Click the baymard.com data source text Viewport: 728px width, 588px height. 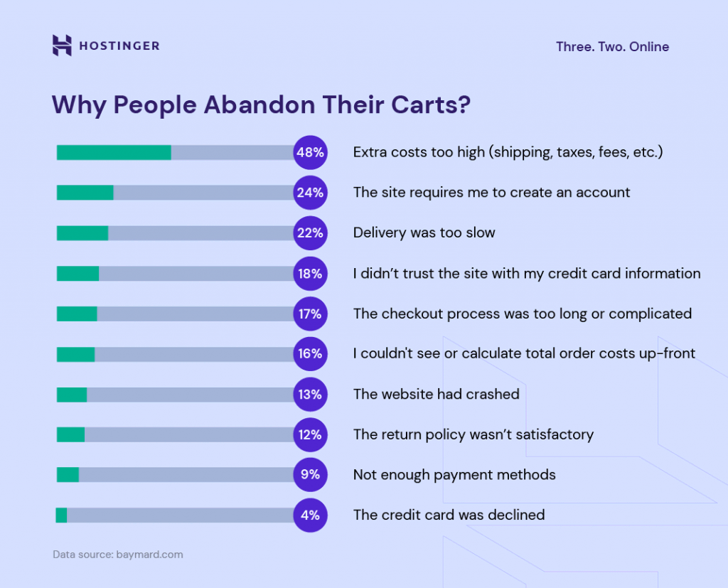point(118,555)
